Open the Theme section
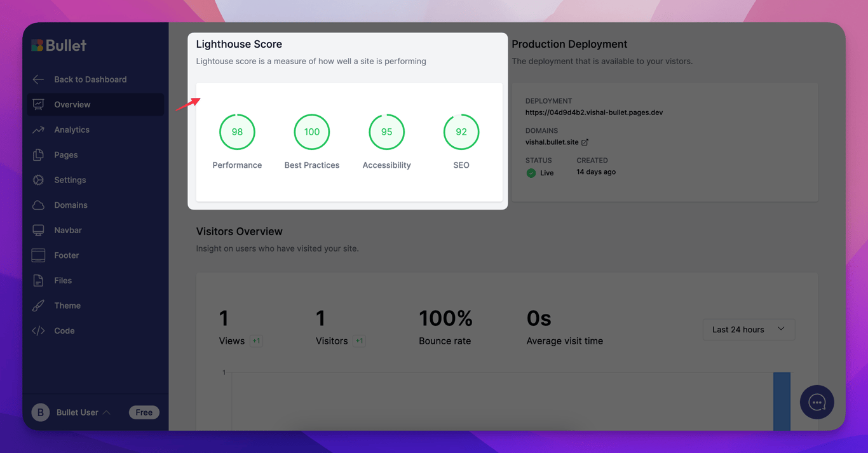This screenshot has width=868, height=453. point(67,306)
